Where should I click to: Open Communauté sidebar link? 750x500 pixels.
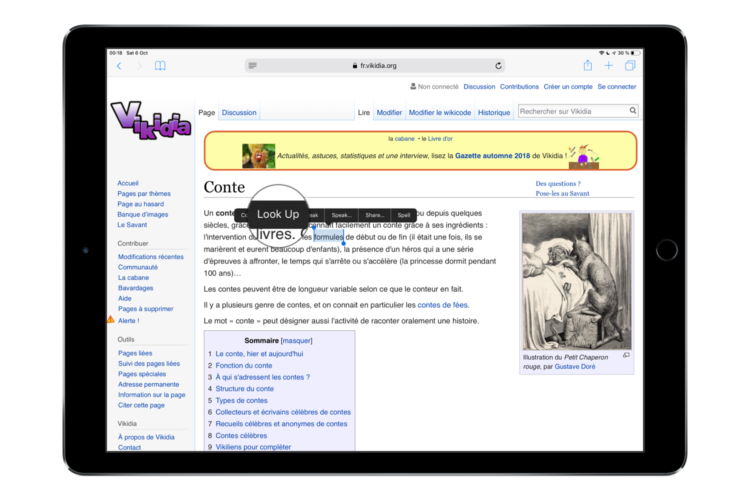[138, 267]
